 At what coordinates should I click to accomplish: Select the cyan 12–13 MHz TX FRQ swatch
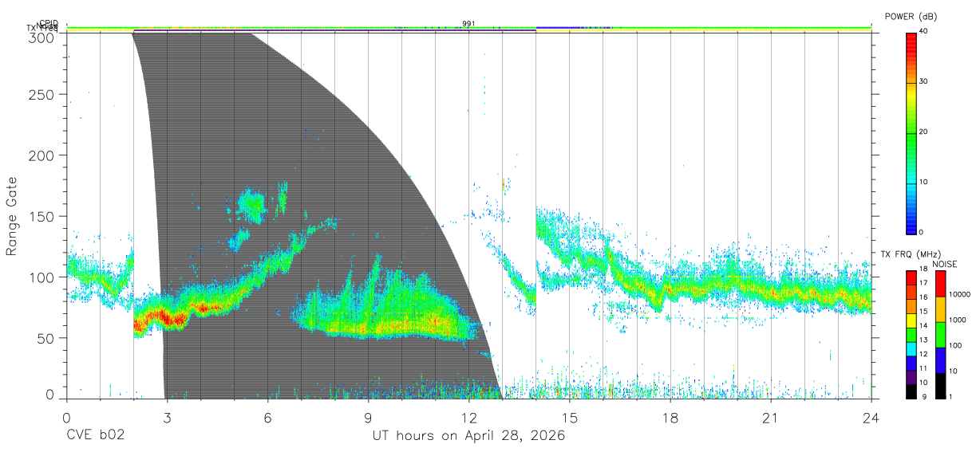point(911,348)
